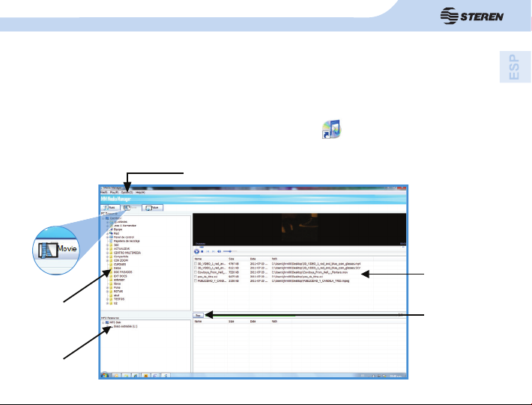Collapse the MP3 Disk root node
Viewport: 532px width, 405px height.
(x=103, y=322)
